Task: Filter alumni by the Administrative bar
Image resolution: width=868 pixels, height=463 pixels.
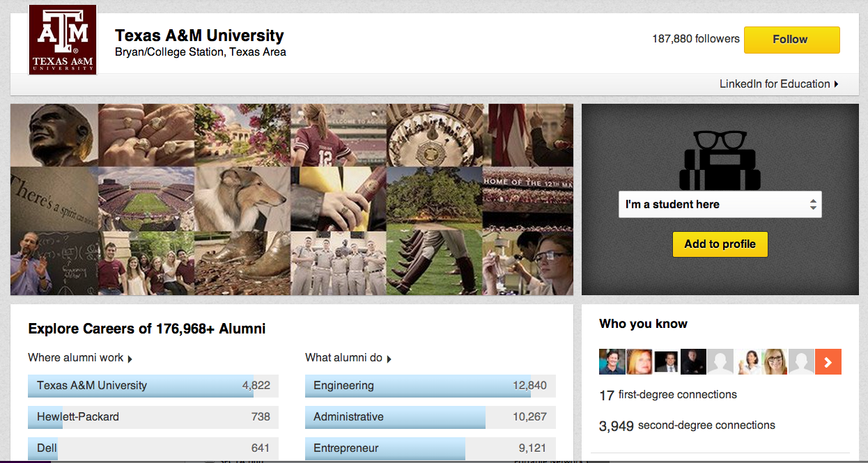Action: coord(430,417)
